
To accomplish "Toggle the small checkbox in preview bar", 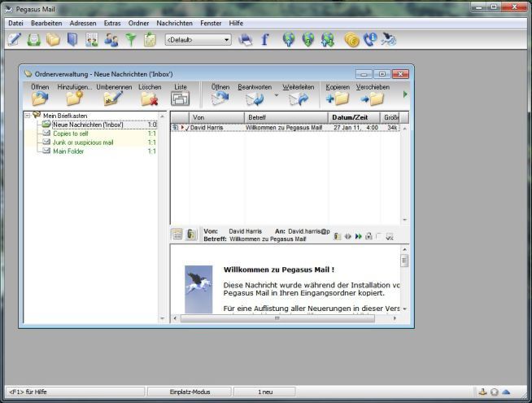I will [x=379, y=236].
